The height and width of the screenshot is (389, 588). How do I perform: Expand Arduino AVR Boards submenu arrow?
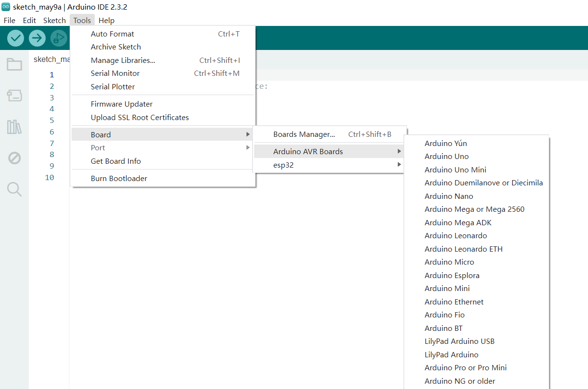pos(399,152)
